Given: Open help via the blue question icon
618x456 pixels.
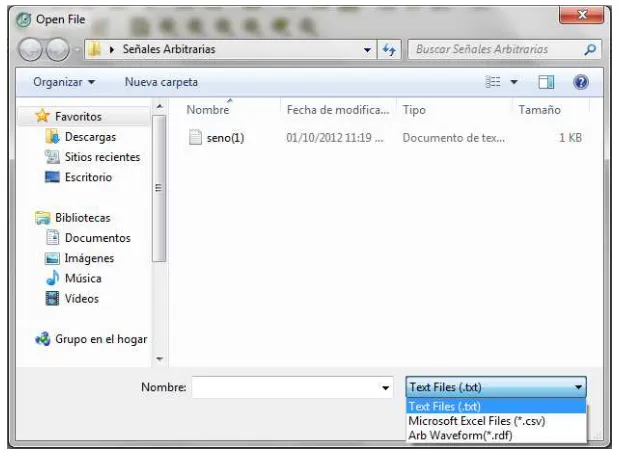Looking at the screenshot, I should tap(581, 82).
